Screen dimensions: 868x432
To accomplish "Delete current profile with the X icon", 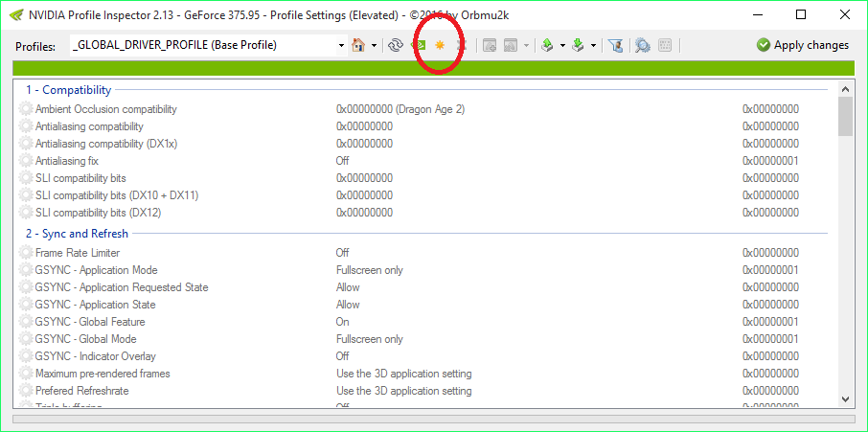I will pyautogui.click(x=463, y=45).
